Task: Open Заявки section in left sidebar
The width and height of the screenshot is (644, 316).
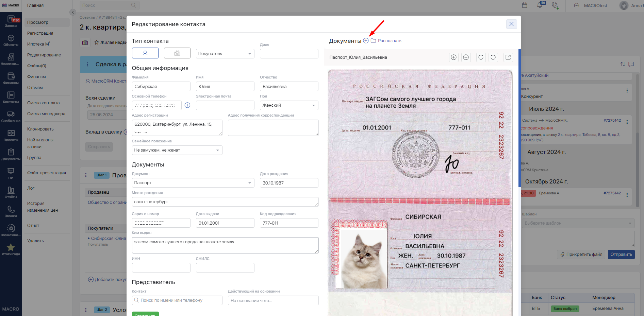Action: tap(11, 22)
